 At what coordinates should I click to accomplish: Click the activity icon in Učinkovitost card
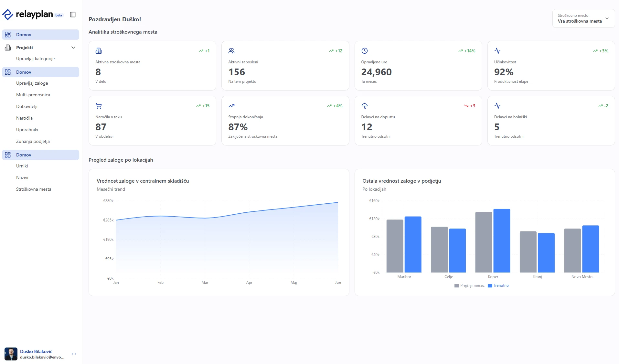(497, 51)
